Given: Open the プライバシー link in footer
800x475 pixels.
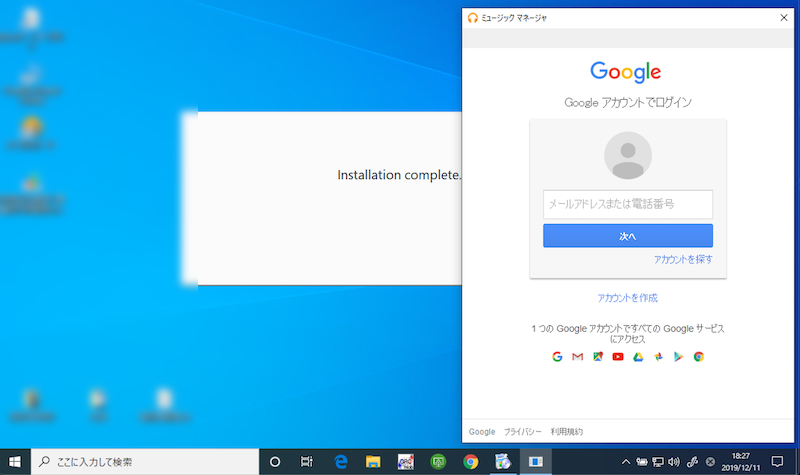Looking at the screenshot, I should pyautogui.click(x=522, y=432).
